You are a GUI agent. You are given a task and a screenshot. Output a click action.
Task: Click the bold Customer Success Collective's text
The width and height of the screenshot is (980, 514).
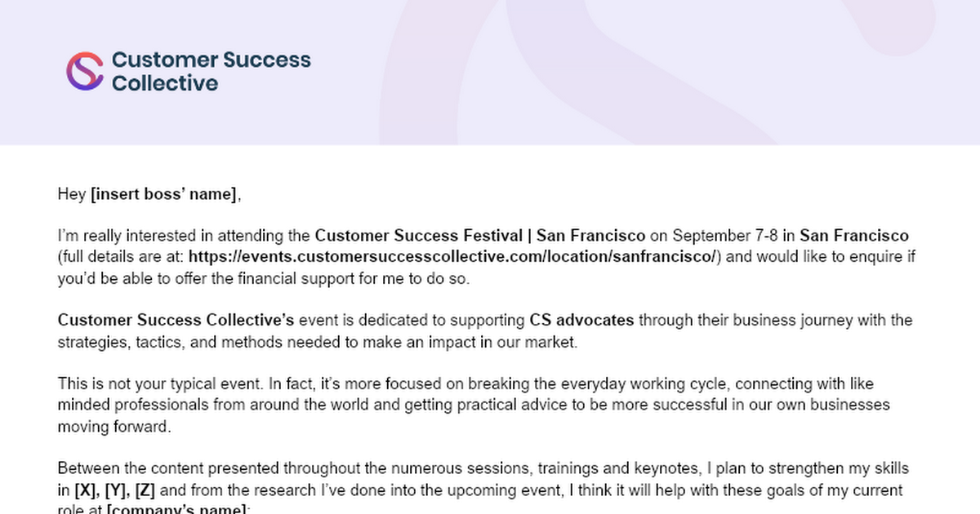[182, 320]
